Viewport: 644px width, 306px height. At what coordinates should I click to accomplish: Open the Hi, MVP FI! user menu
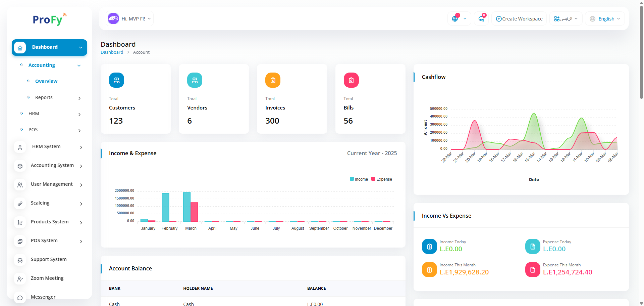tap(130, 19)
